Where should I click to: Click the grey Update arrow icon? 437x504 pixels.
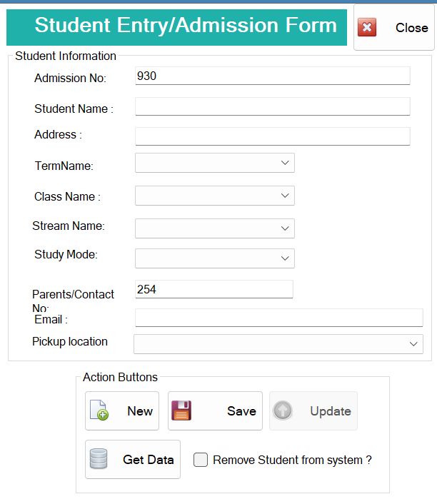(x=282, y=410)
